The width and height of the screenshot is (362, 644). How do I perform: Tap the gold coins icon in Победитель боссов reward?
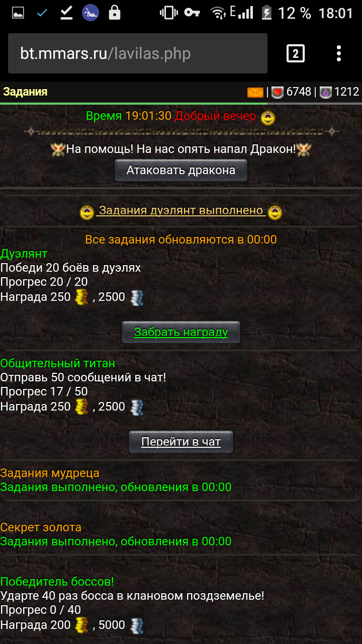pyautogui.click(x=81, y=625)
